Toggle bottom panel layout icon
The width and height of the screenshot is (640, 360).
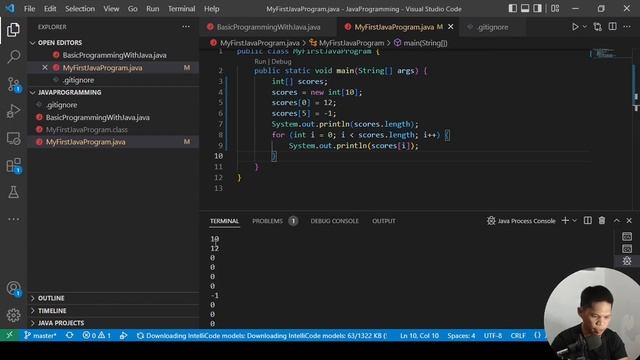[525, 8]
